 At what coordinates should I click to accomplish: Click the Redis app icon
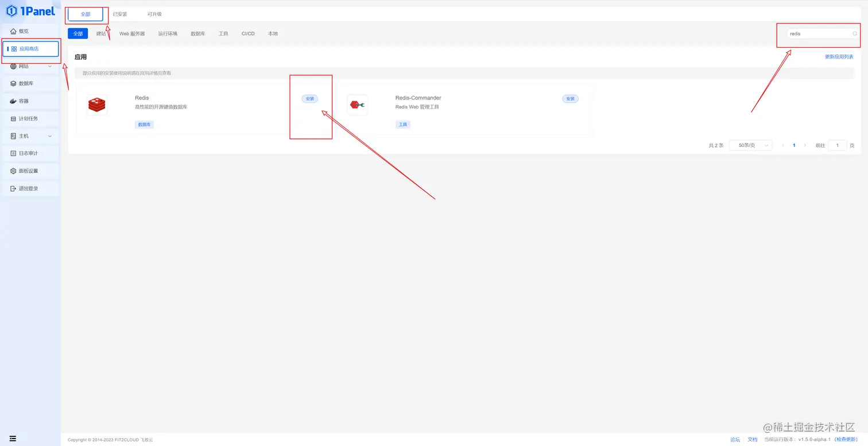pyautogui.click(x=97, y=105)
